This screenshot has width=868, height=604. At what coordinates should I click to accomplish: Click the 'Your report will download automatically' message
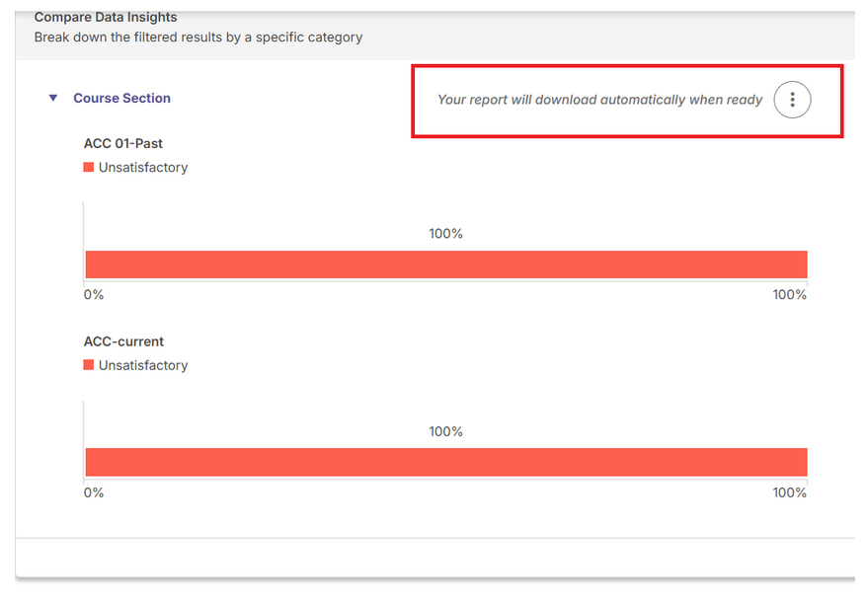(600, 100)
